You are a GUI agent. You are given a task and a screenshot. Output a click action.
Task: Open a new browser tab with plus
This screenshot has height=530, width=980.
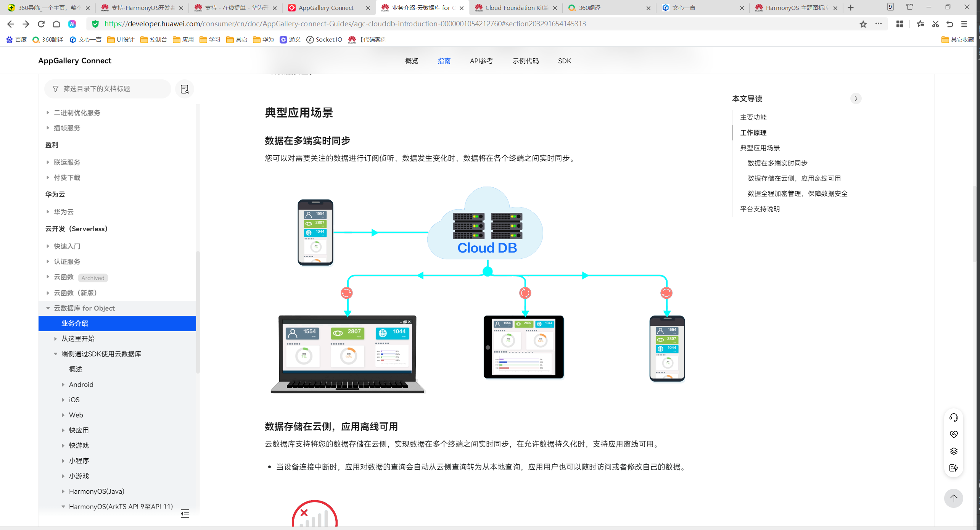click(851, 8)
